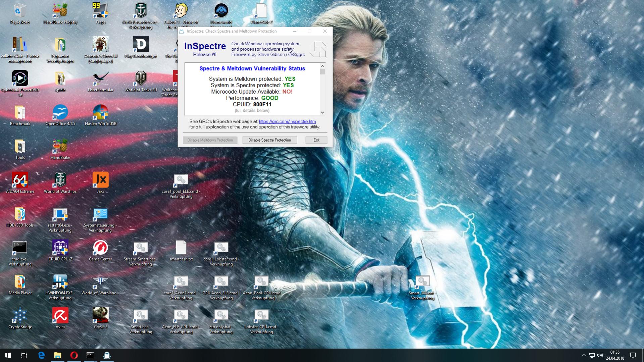Open File Explorer from taskbar
The width and height of the screenshot is (644, 362).
coord(58,355)
